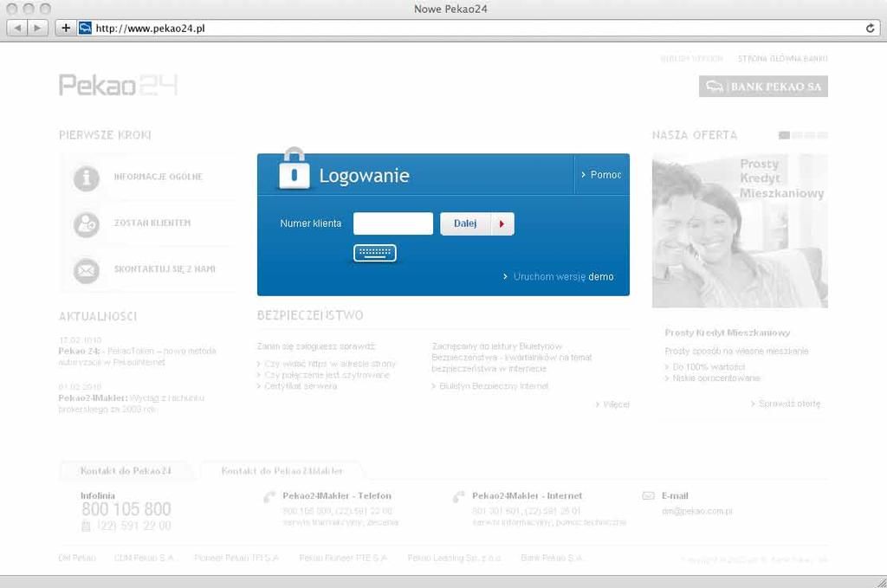This screenshot has width=887, height=588.
Task: Click the plus add bookmark button
Action: (x=66, y=28)
